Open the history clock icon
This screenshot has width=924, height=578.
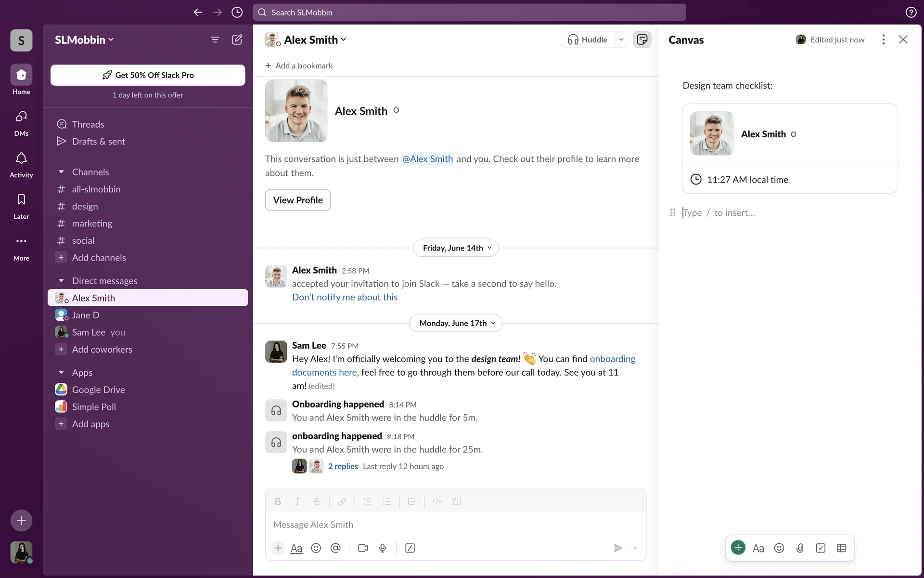click(x=237, y=12)
